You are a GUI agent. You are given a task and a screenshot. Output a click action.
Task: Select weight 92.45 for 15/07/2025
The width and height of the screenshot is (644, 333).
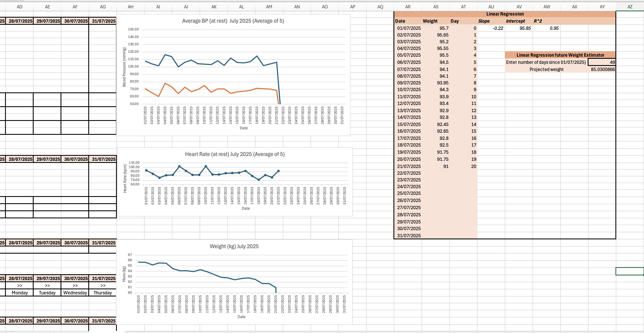(435, 124)
